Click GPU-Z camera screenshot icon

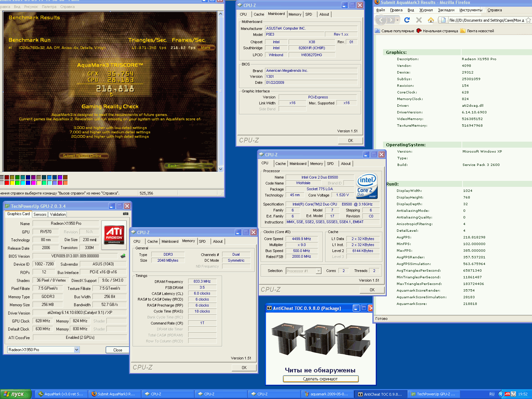(x=126, y=214)
